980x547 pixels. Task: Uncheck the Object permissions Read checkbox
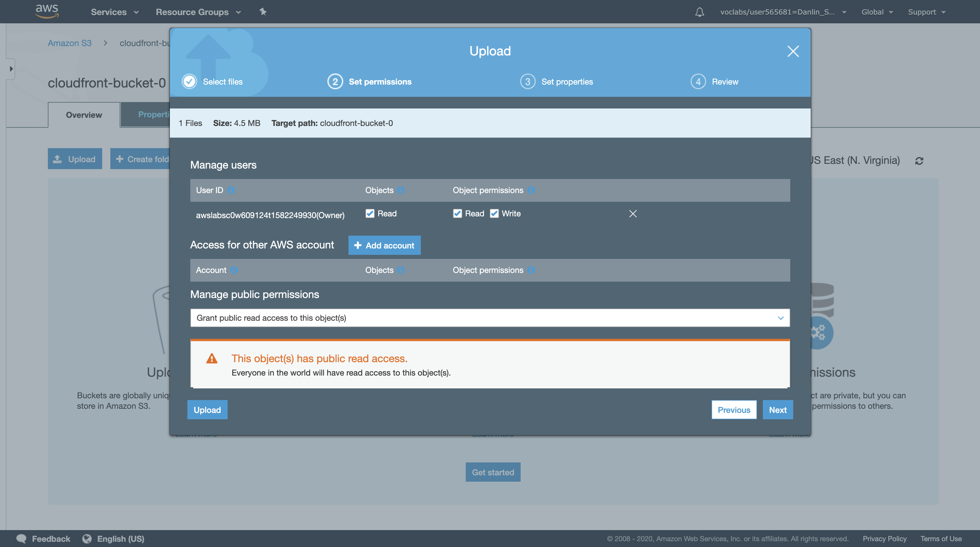[x=457, y=214]
